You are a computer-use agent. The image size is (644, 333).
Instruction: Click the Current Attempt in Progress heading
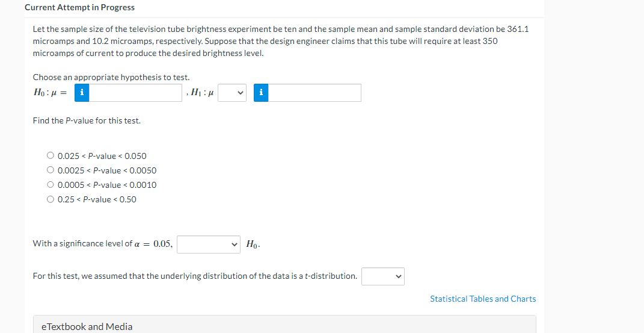(80, 7)
